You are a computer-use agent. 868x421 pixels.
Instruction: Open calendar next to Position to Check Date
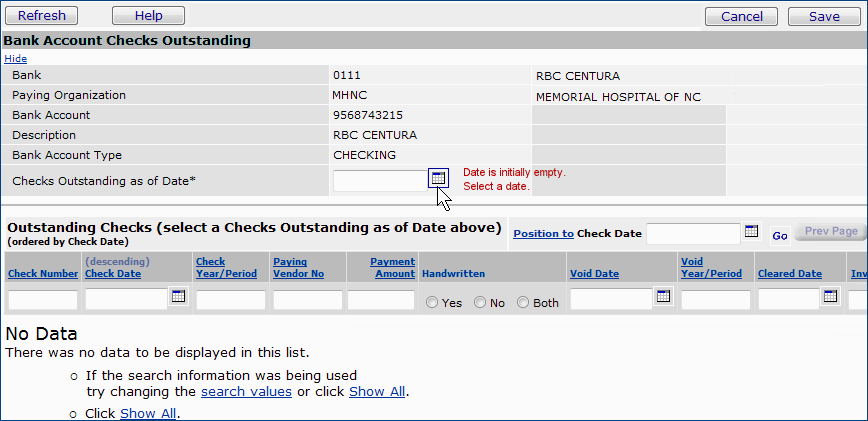752,232
